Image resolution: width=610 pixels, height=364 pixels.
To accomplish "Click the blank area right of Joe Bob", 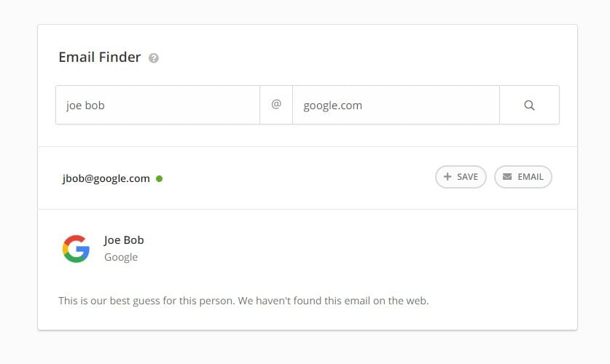I will [x=350, y=249].
